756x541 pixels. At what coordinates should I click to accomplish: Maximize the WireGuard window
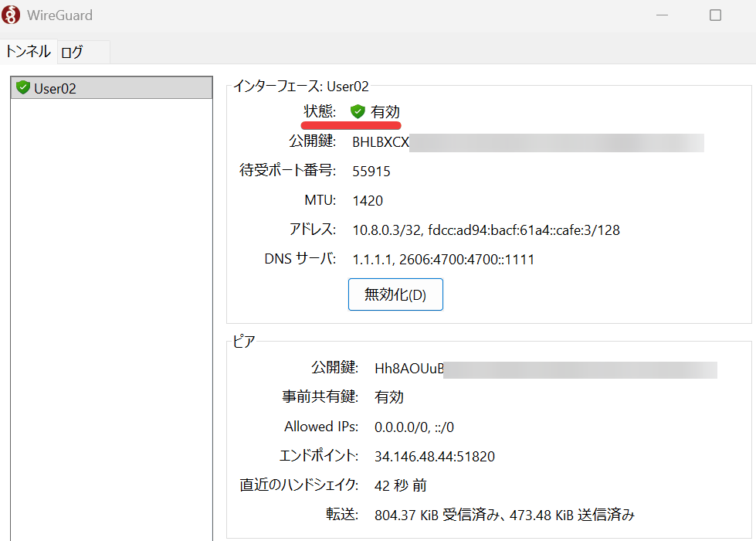[716, 15]
